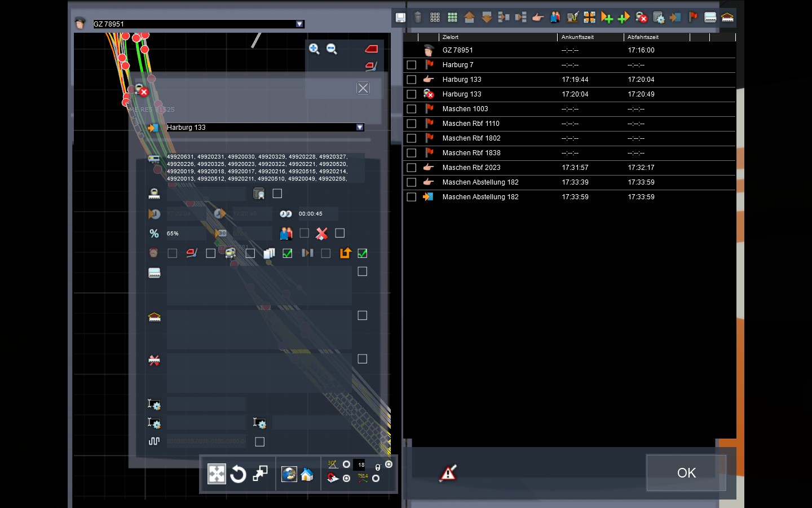The height and width of the screenshot is (508, 812).
Task: Open the GZ 78951 train dropdown
Action: (300, 24)
